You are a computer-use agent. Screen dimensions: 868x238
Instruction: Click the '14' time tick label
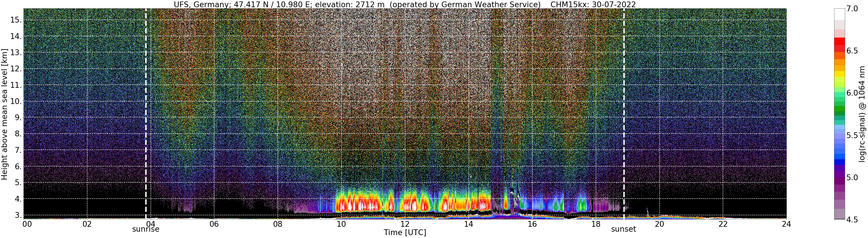pos(468,224)
